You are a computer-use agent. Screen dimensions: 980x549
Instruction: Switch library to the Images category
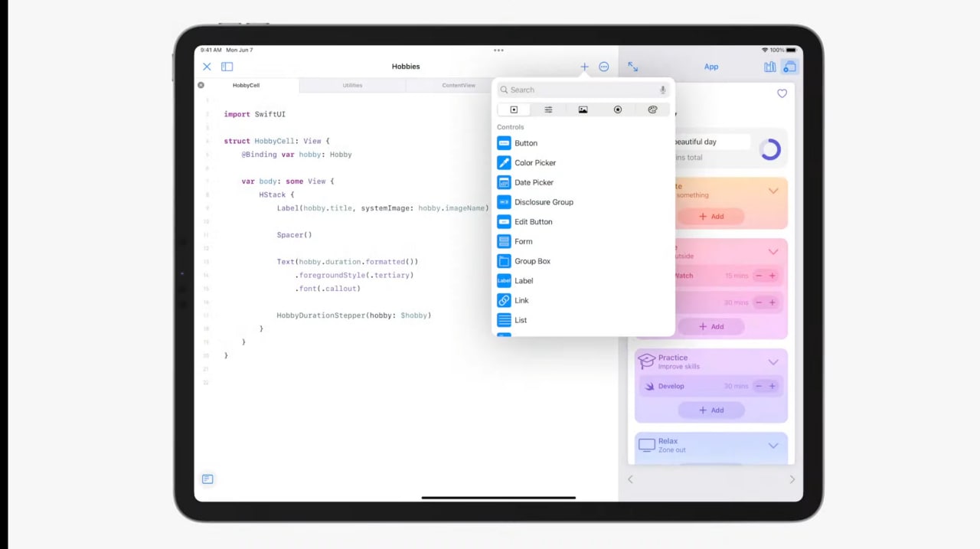(583, 109)
